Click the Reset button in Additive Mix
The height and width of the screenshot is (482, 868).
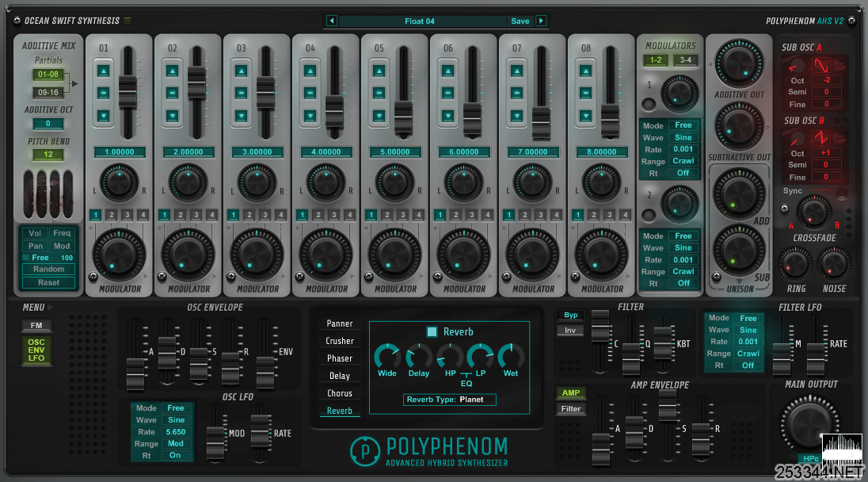click(49, 282)
